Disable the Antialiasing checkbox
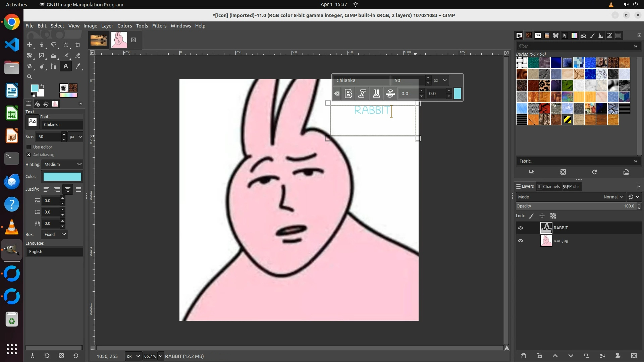This screenshot has height=362, width=644. click(29, 155)
